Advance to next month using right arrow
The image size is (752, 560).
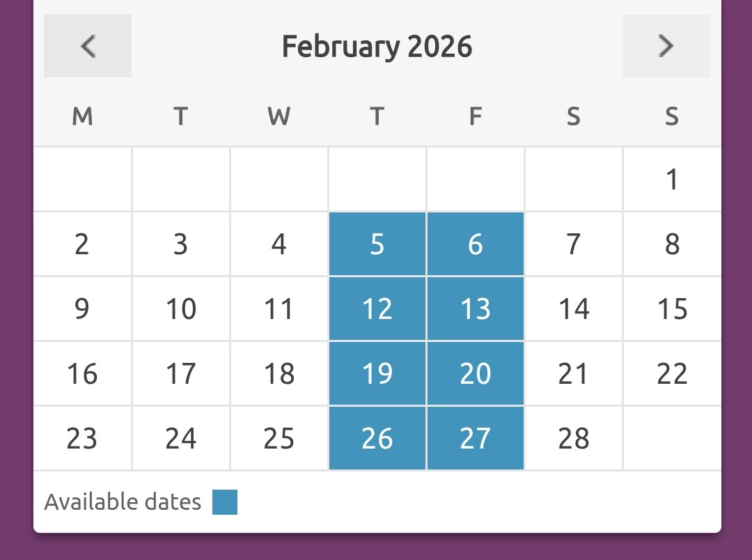[x=666, y=46]
